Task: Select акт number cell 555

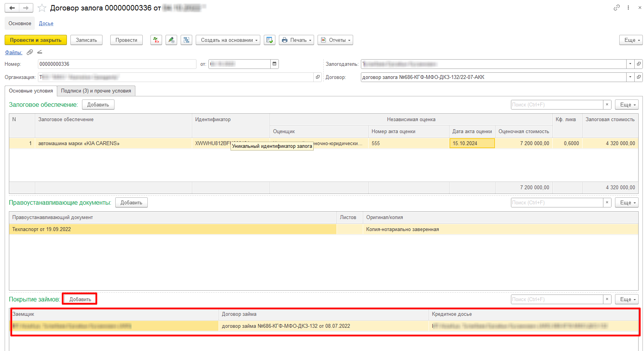Action: [x=408, y=143]
